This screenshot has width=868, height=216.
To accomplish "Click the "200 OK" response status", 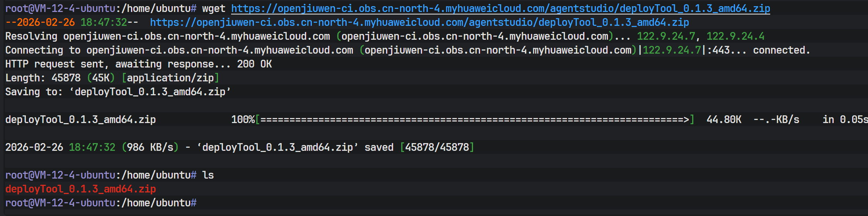I will (254, 64).
